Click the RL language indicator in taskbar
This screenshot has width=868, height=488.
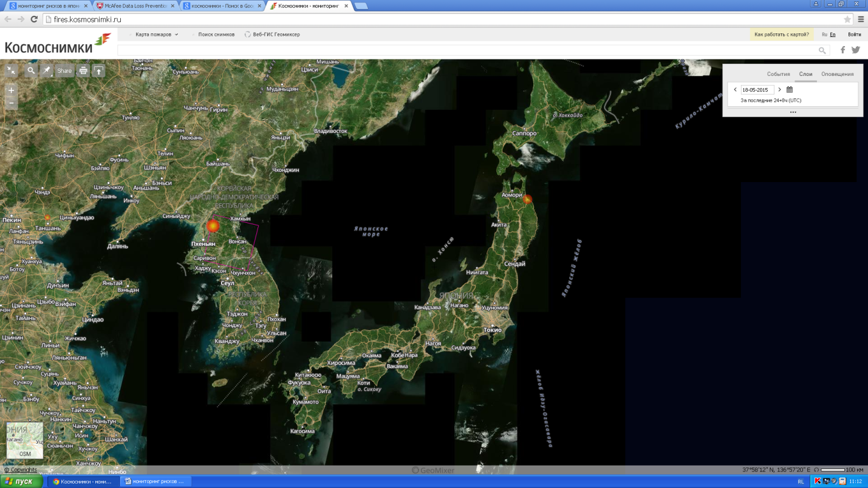[x=801, y=481]
